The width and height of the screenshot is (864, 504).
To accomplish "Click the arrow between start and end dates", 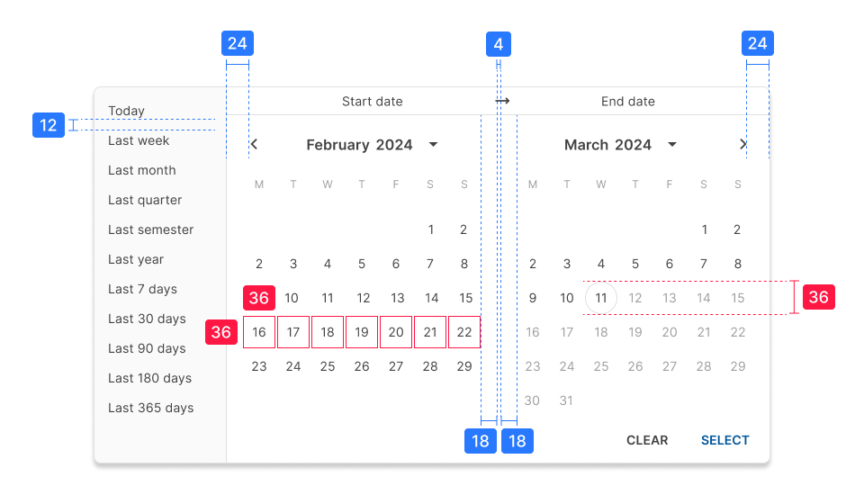I will [502, 102].
